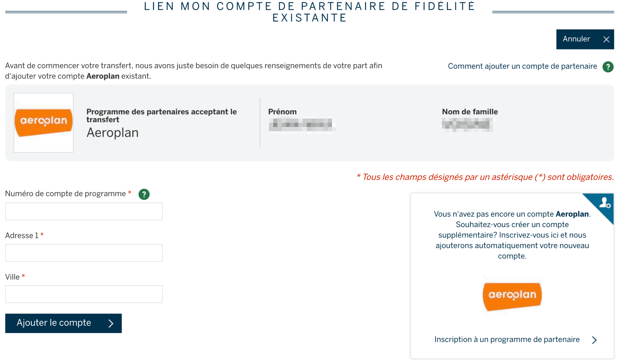Click the Adresse 1 field label
The height and width of the screenshot is (364, 622).
click(22, 236)
